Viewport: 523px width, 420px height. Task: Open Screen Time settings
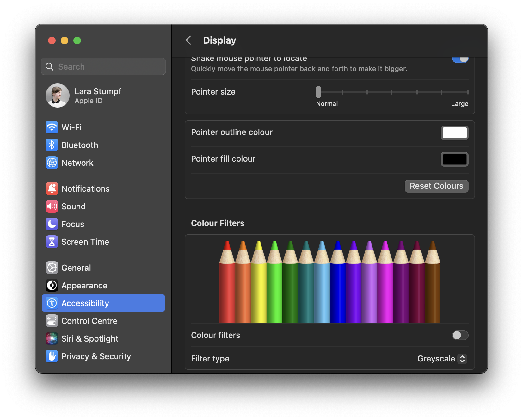click(85, 242)
